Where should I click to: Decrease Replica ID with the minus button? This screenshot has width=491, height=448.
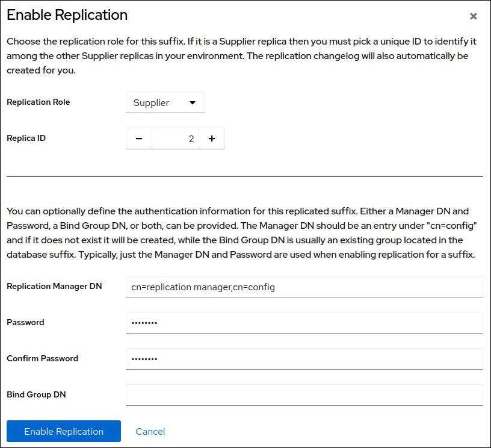139,138
